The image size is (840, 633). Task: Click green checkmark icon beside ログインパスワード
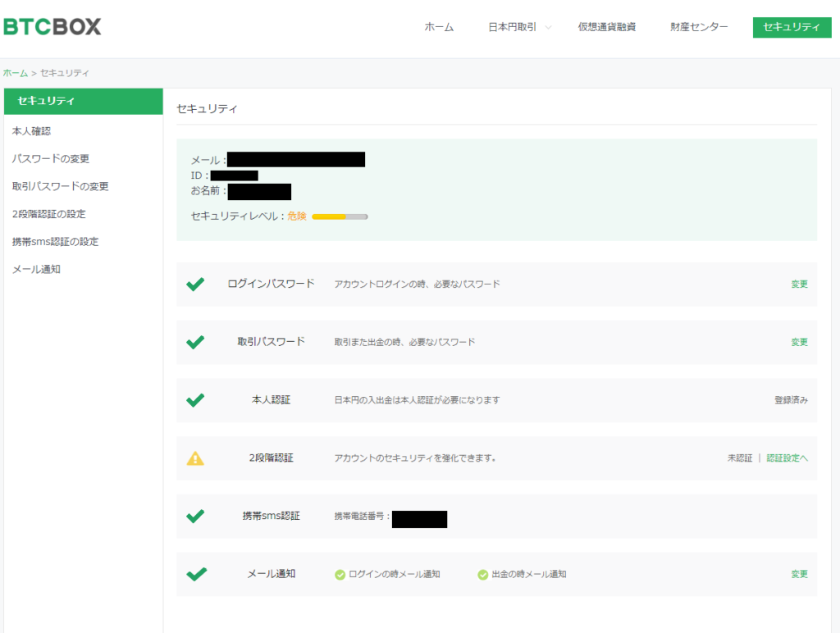(195, 285)
